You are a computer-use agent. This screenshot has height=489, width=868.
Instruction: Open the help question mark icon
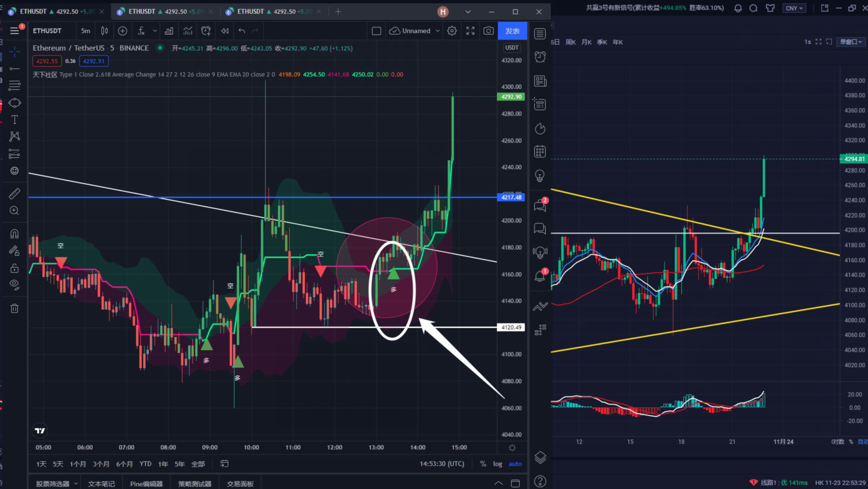[x=540, y=481]
